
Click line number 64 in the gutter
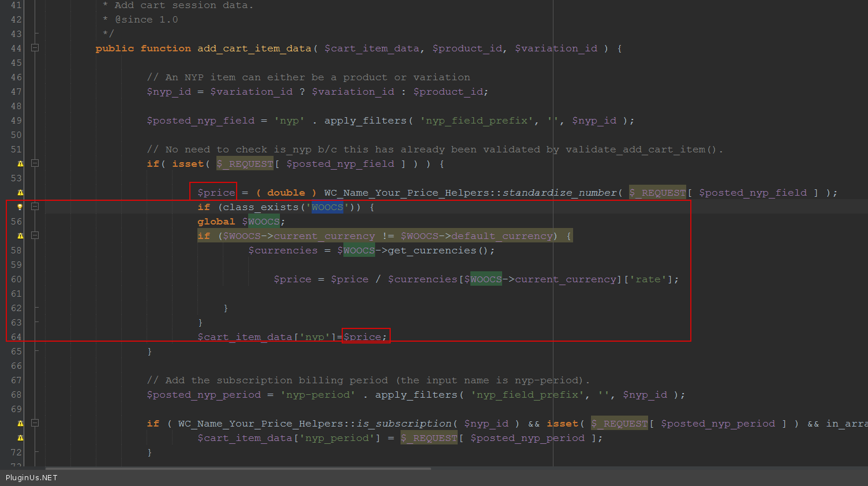pyautogui.click(x=16, y=337)
